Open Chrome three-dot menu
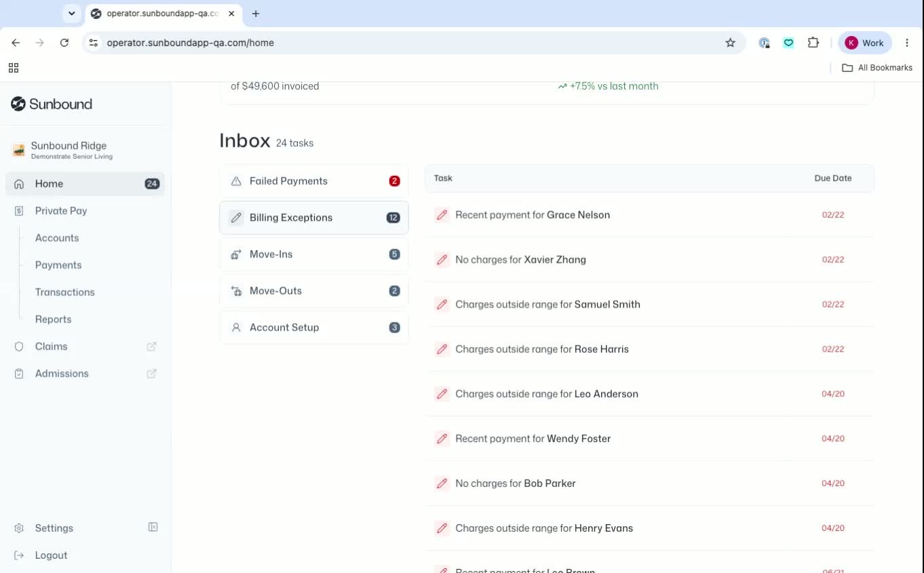 [907, 43]
